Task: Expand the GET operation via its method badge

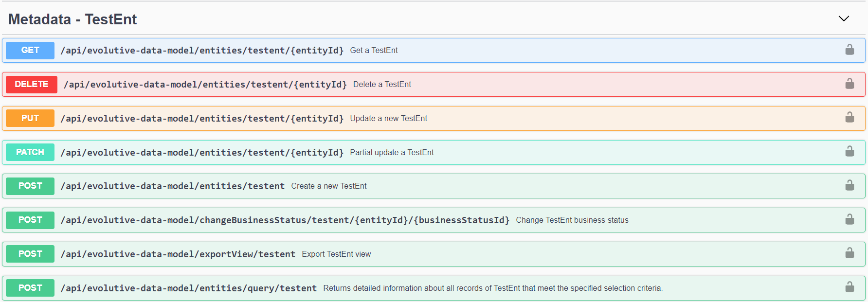Action: pyautogui.click(x=30, y=50)
